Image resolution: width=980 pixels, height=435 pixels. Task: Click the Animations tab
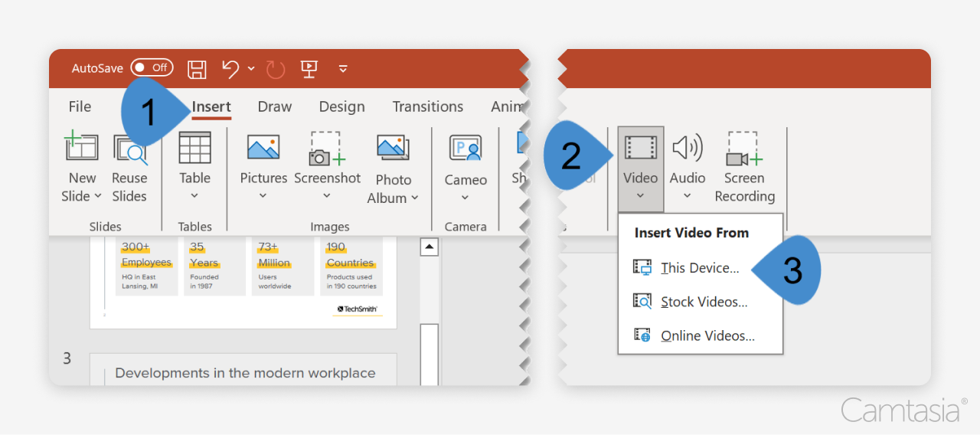point(507,106)
